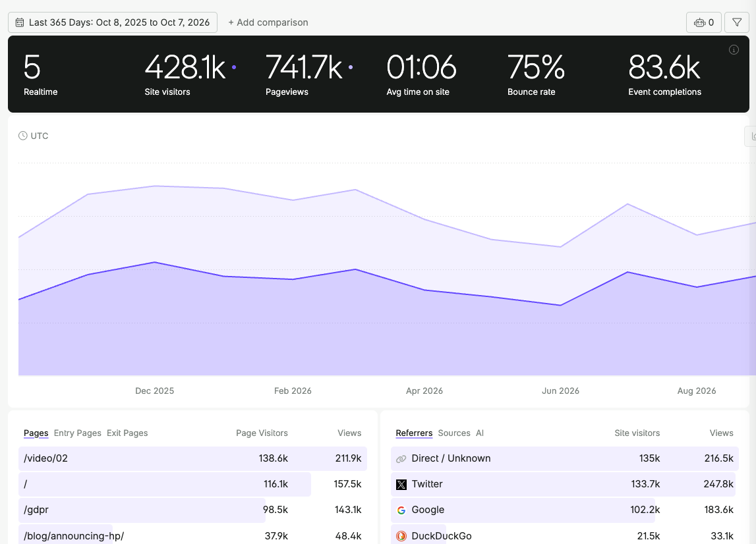The height and width of the screenshot is (544, 756).
Task: Switch to the Entry Pages tab
Action: pos(78,433)
